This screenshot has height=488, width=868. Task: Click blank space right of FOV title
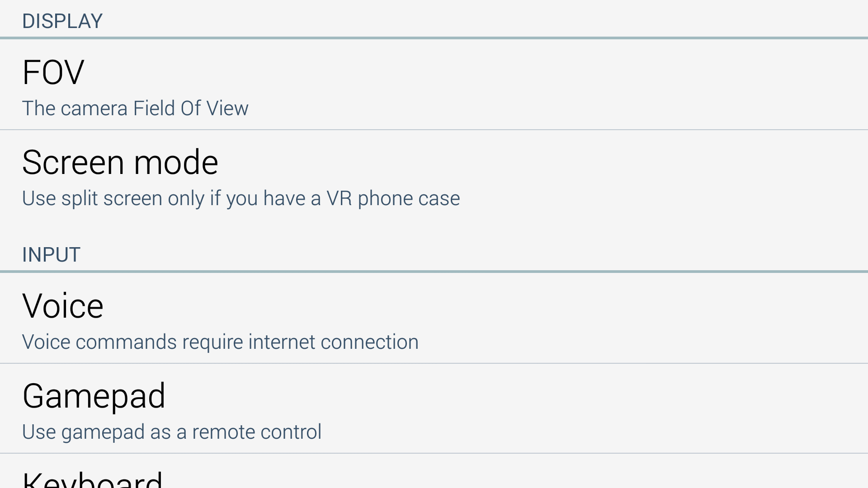click(x=497, y=72)
